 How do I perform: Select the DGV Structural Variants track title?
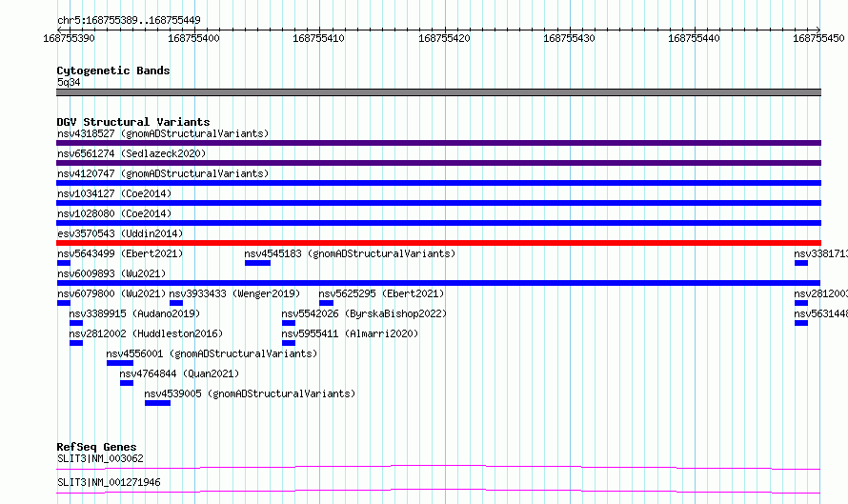point(133,122)
